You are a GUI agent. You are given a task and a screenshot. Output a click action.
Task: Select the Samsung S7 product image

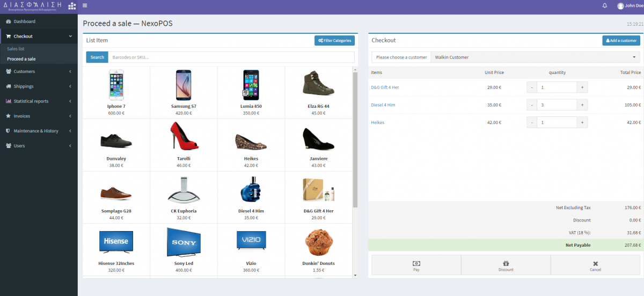pyautogui.click(x=184, y=84)
